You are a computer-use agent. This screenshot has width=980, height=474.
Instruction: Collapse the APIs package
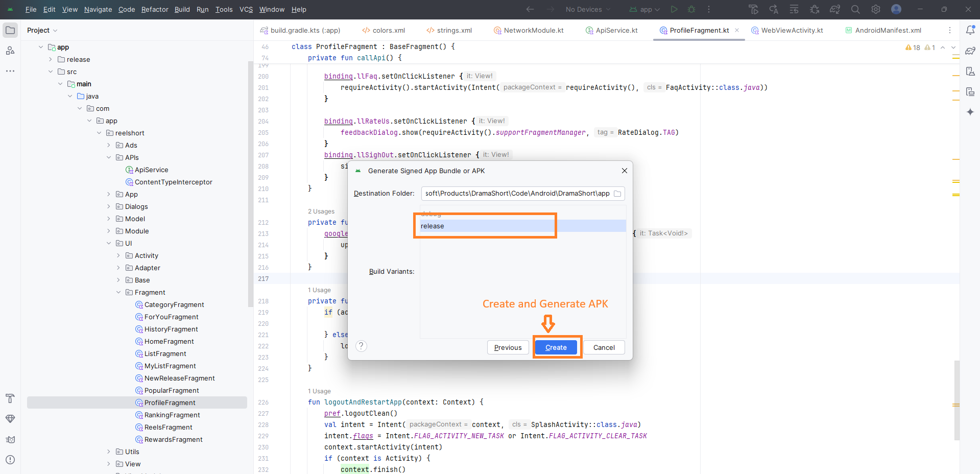[x=109, y=157]
